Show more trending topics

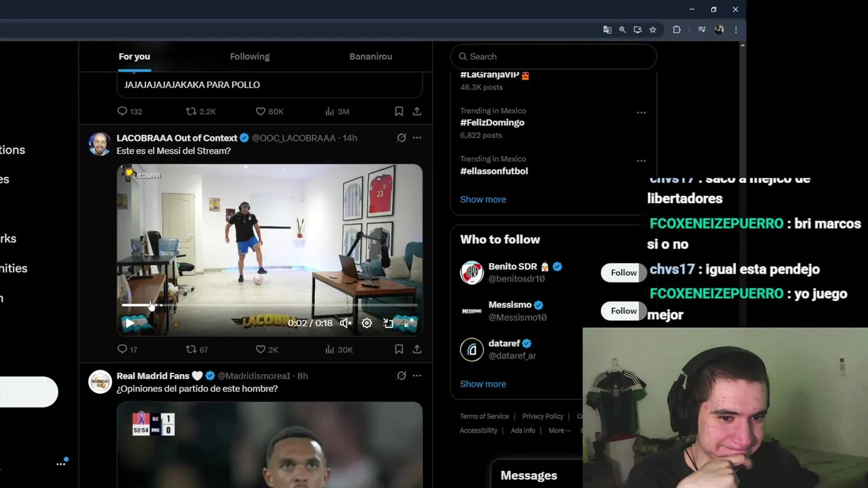(483, 199)
